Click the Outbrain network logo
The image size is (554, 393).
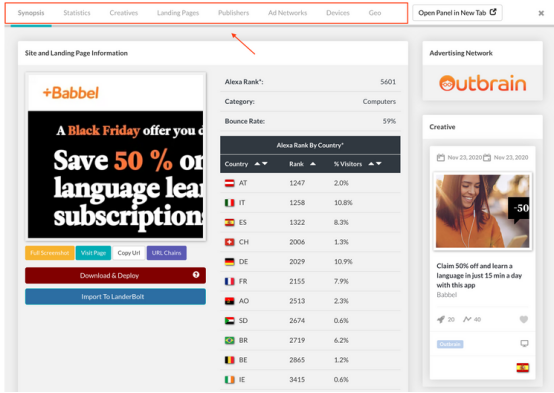pos(483,83)
